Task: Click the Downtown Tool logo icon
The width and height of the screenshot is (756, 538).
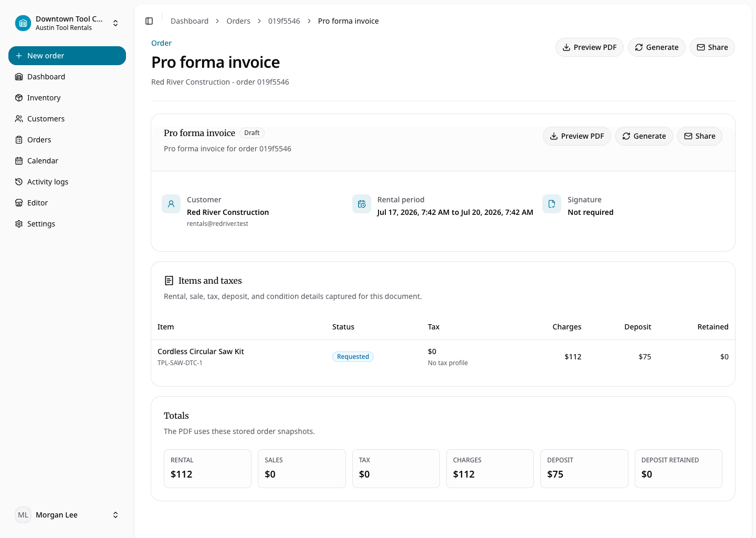Action: click(23, 23)
